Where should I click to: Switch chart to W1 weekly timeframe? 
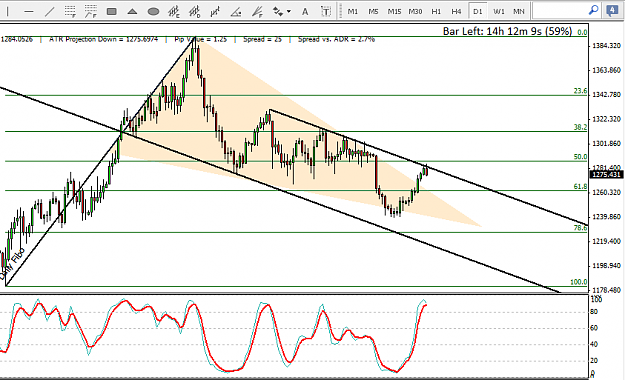(499, 12)
